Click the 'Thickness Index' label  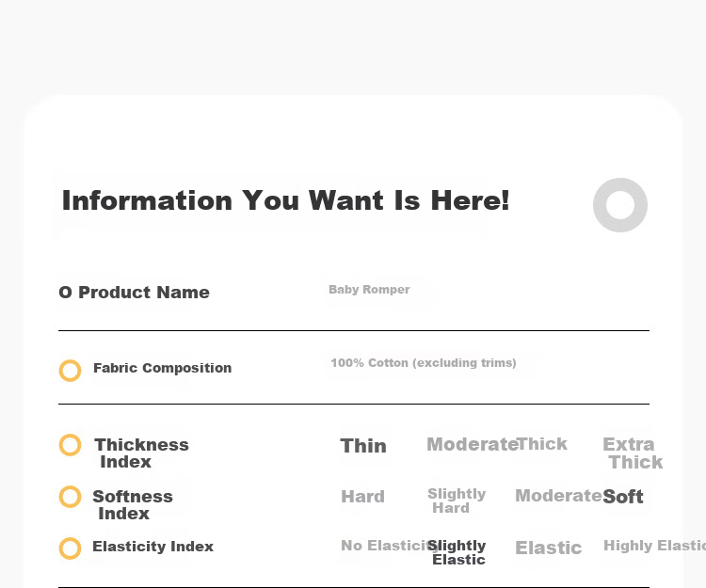(141, 453)
